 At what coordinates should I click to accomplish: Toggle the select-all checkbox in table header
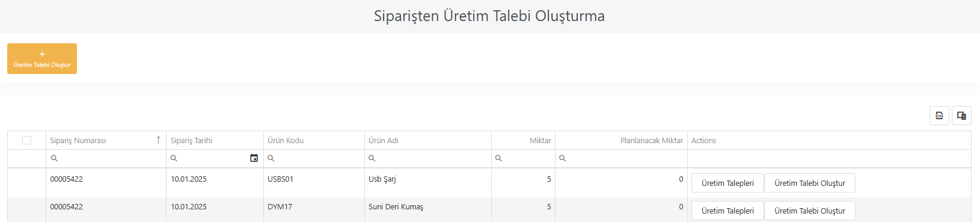pyautogui.click(x=26, y=140)
